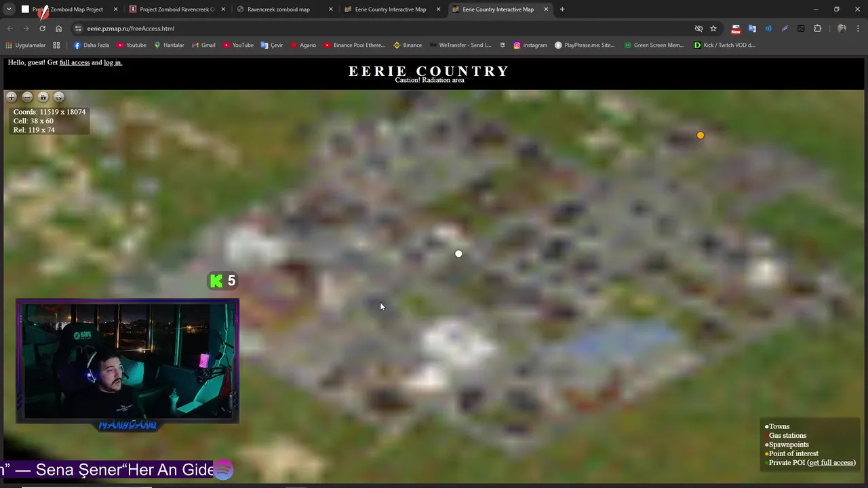
Task: Zoom out the map with minus button
Action: pyautogui.click(x=27, y=97)
